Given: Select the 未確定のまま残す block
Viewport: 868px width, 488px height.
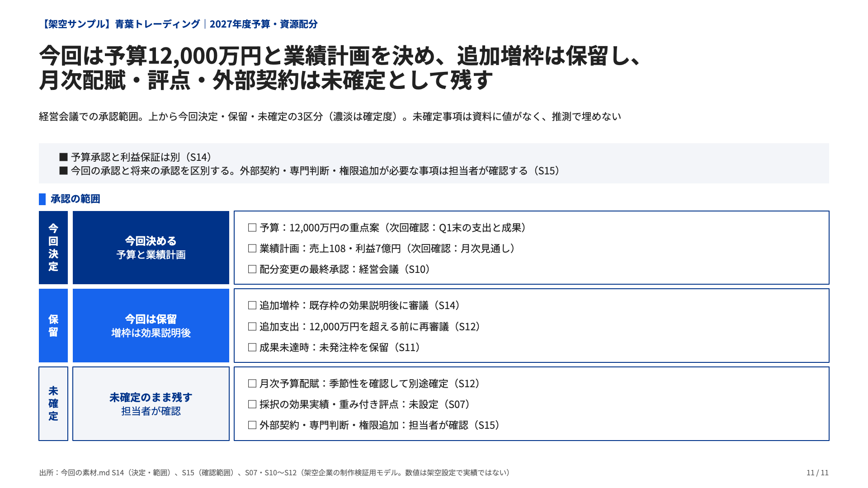Looking at the screenshot, I should (x=151, y=404).
